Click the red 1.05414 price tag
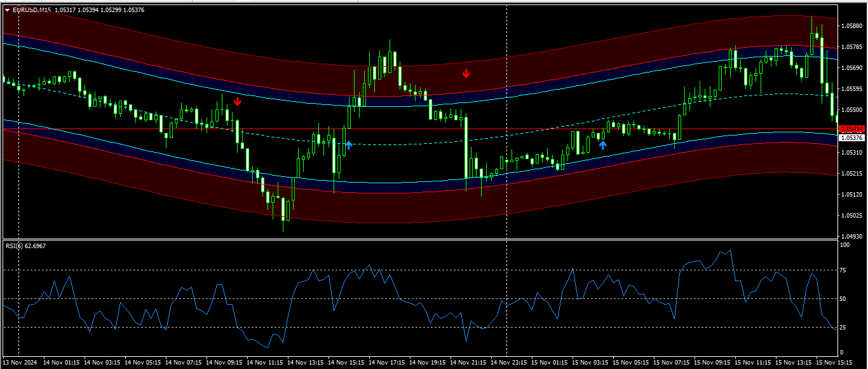This screenshot has height=369, width=868. (851, 129)
